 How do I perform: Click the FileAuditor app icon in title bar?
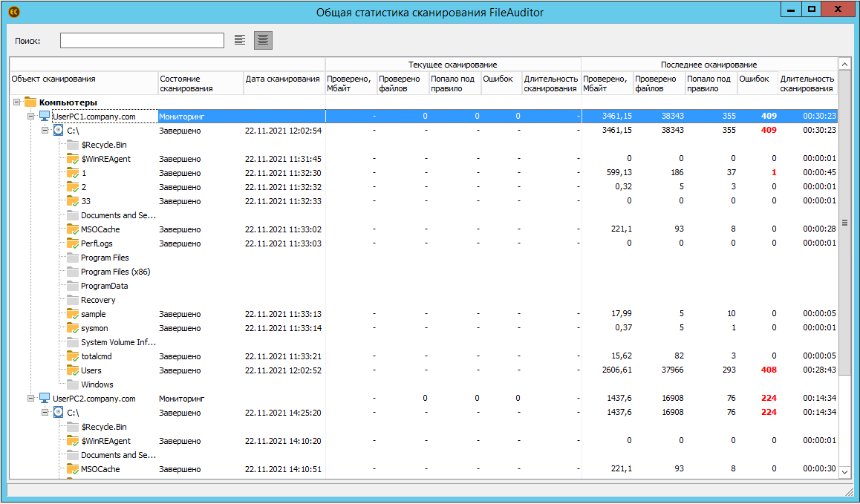[13, 11]
